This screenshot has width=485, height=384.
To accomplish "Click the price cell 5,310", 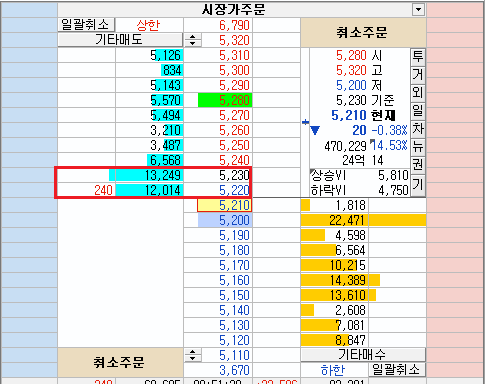I will 218,55.
